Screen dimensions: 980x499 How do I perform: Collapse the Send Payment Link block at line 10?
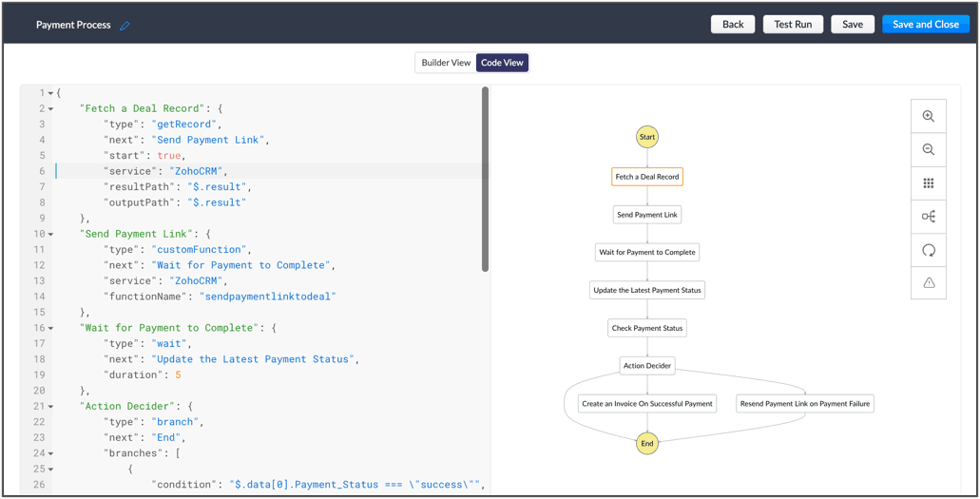tap(50, 234)
